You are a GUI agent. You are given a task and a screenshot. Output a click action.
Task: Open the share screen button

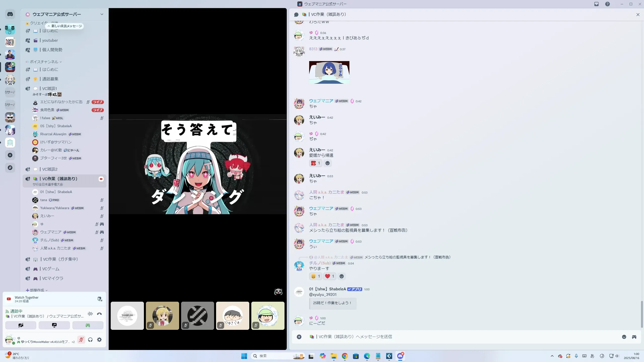(54, 325)
